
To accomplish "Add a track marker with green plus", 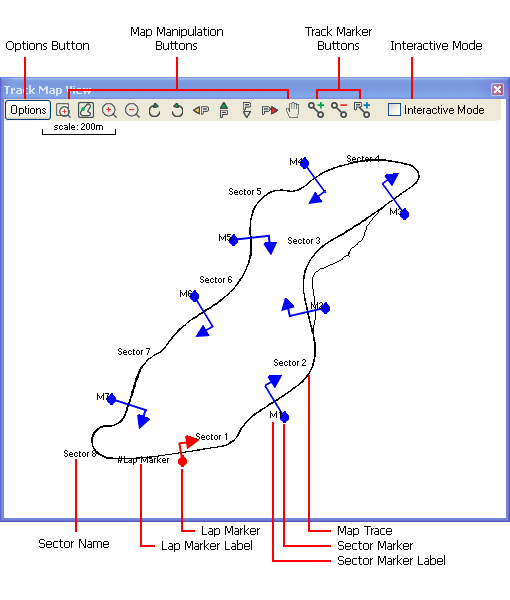I will tap(316, 110).
